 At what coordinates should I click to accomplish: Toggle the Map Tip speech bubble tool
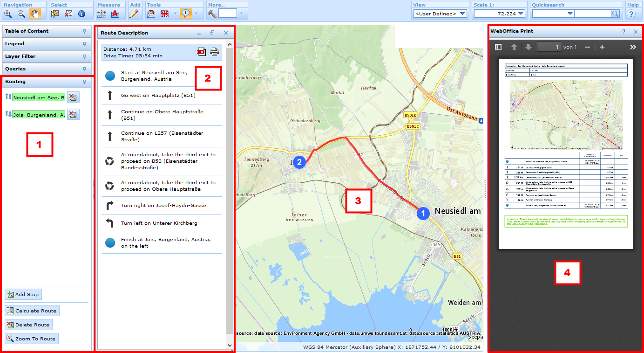click(x=185, y=14)
